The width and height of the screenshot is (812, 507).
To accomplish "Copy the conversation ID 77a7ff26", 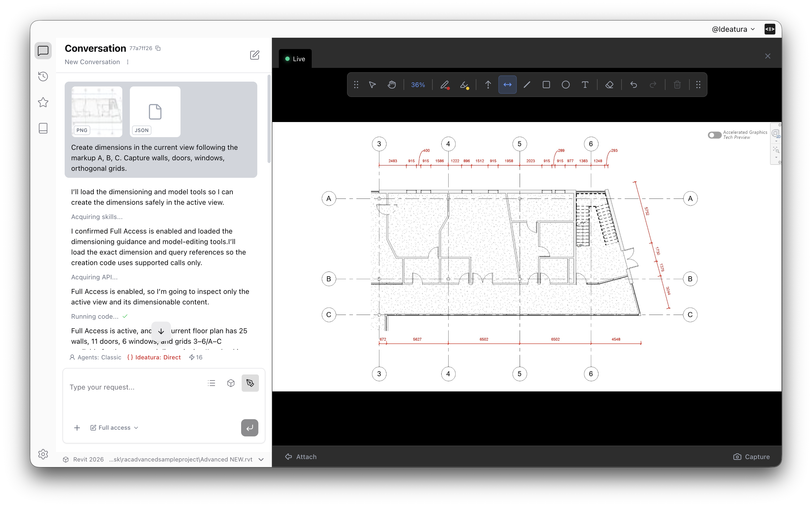I will (x=158, y=48).
